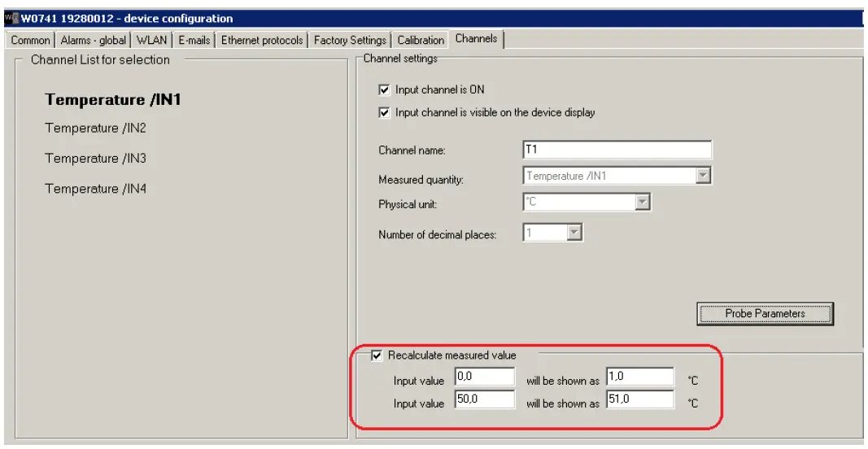868x449 pixels.
Task: Click the Channel name: label
Action: click(x=412, y=150)
